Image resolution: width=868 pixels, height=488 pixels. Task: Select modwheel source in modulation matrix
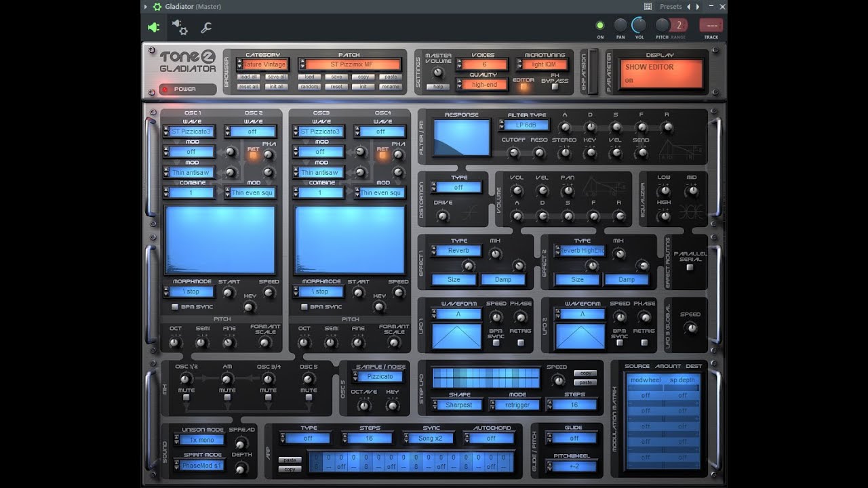(x=645, y=380)
